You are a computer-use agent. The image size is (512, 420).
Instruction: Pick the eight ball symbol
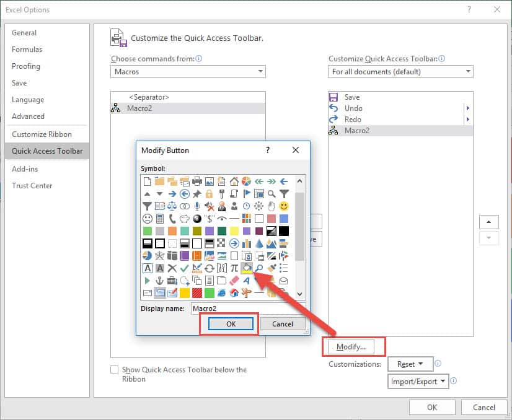(197, 219)
